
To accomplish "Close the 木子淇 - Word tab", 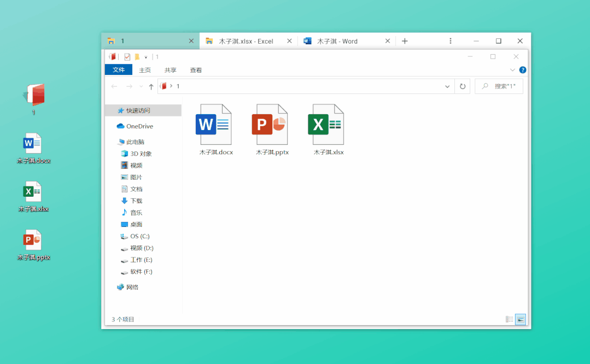I will (388, 41).
